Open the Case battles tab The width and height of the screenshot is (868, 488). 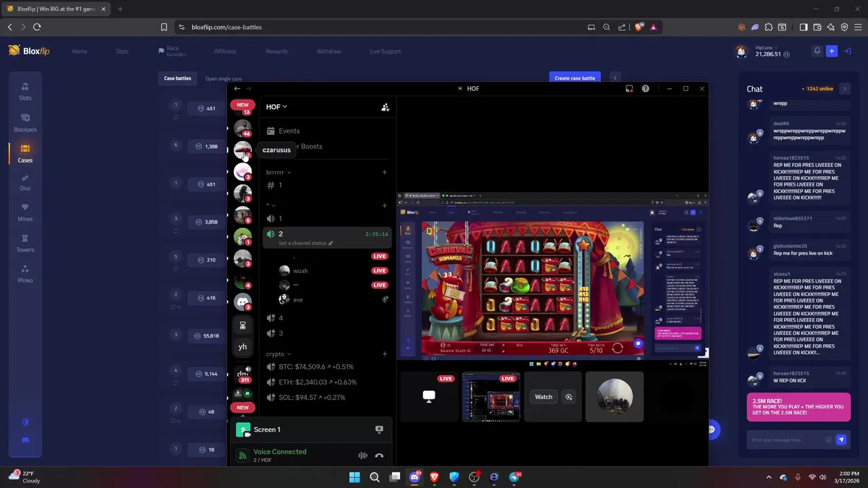(x=178, y=78)
